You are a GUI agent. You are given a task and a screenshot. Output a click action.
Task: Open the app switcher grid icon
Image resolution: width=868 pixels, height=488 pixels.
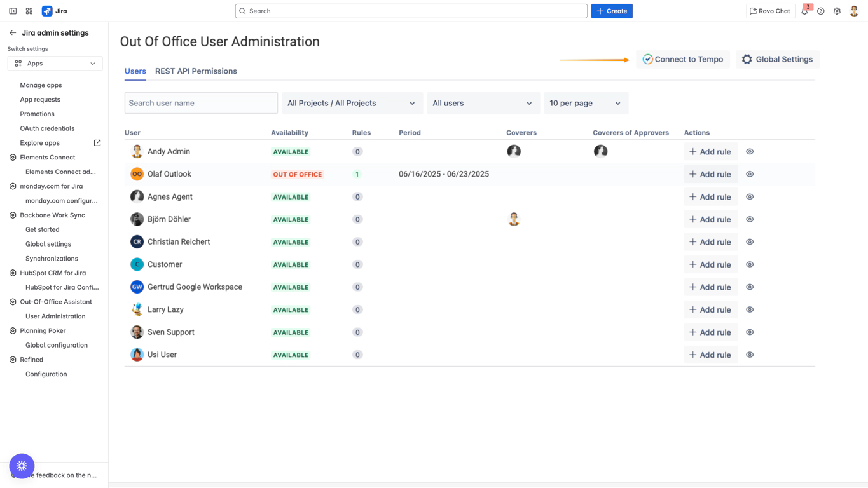click(29, 11)
